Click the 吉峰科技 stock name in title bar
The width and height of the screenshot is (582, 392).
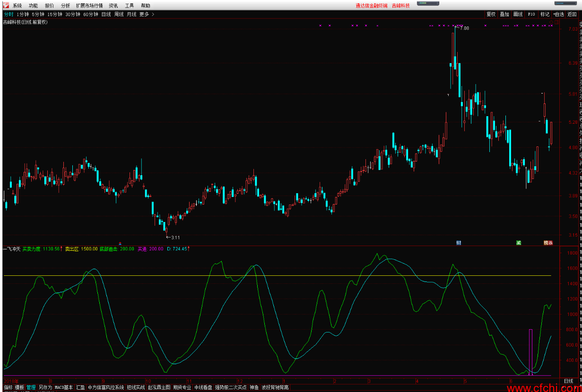[x=401, y=6]
